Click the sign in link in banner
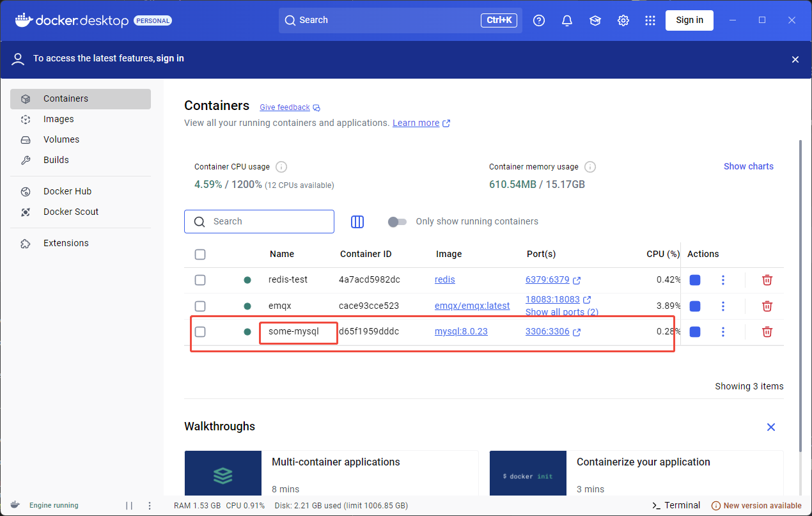The height and width of the screenshot is (516, 812). click(x=169, y=59)
